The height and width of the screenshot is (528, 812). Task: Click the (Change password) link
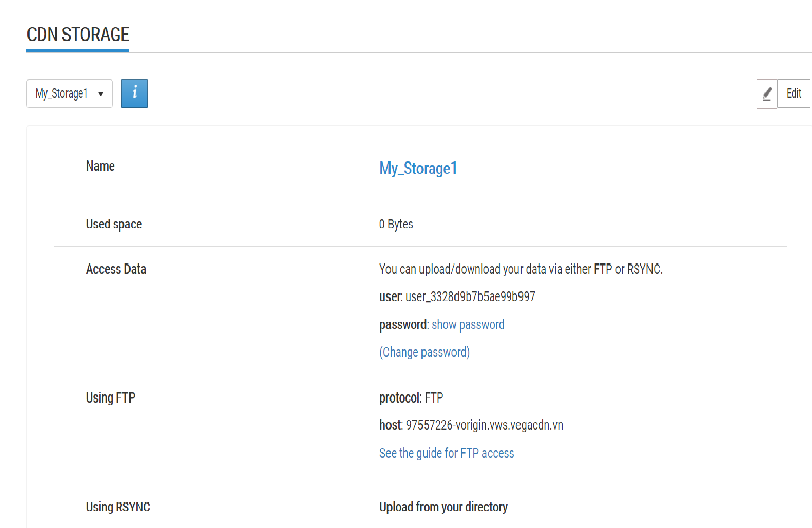pos(425,352)
